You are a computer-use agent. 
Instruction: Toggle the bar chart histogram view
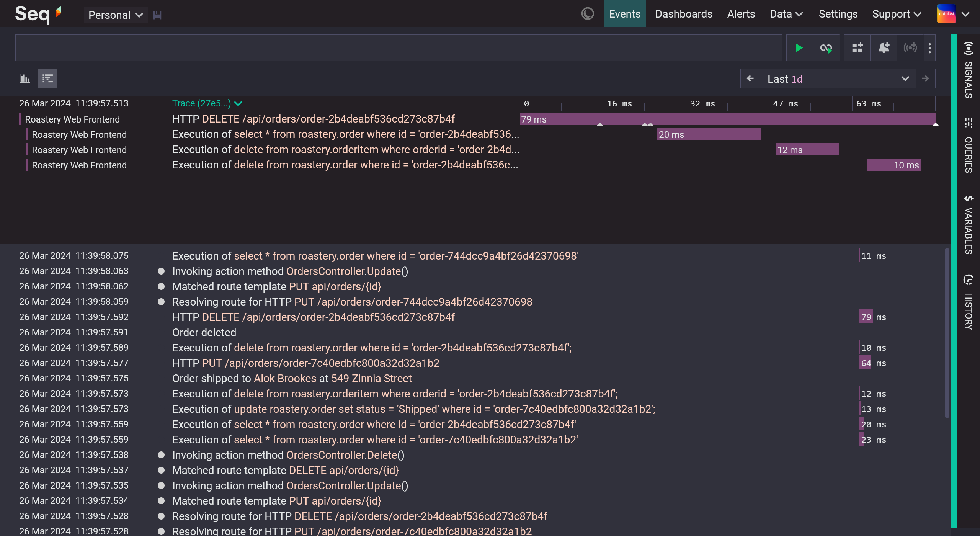[x=24, y=78]
